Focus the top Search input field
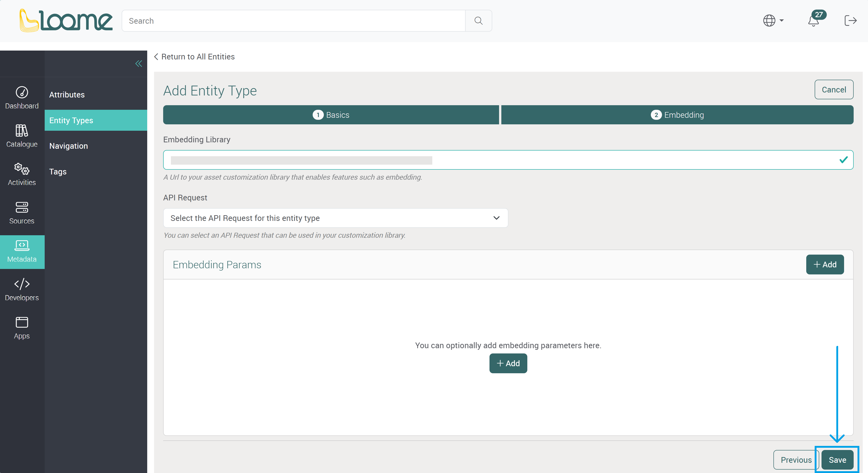This screenshot has height=473, width=868. click(x=294, y=21)
